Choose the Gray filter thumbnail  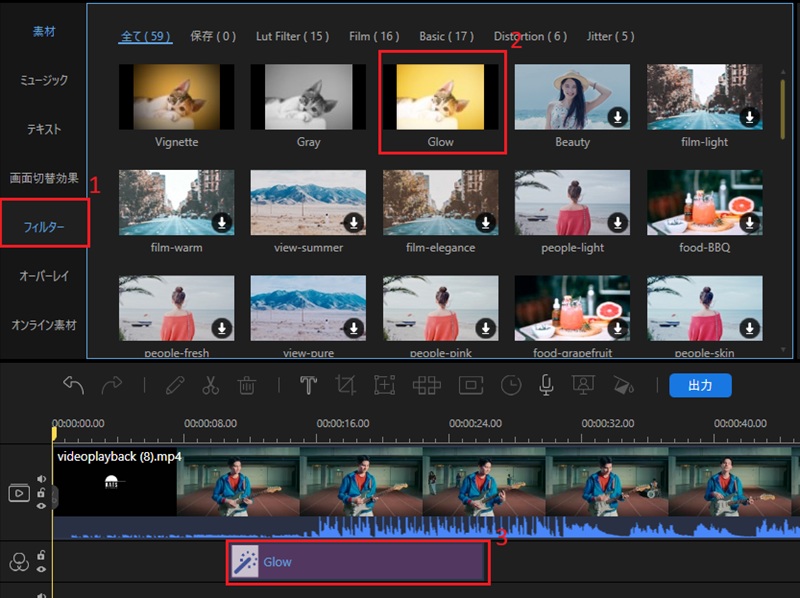[308, 97]
